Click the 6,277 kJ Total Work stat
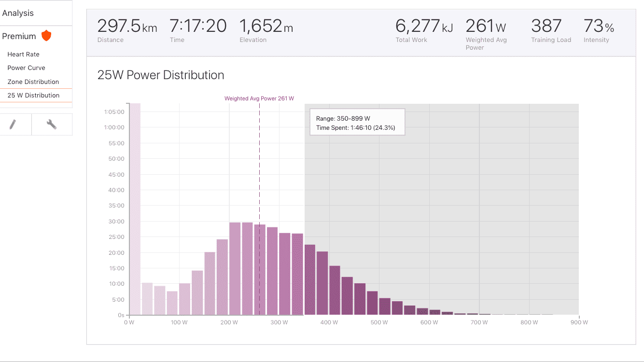The image size is (644, 362). click(424, 30)
